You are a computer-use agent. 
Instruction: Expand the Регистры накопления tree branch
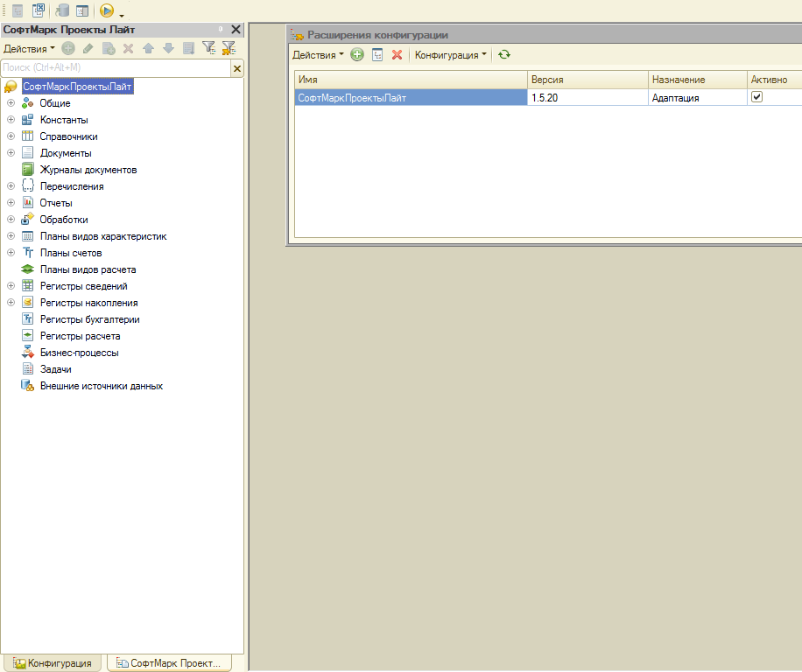tap(11, 303)
